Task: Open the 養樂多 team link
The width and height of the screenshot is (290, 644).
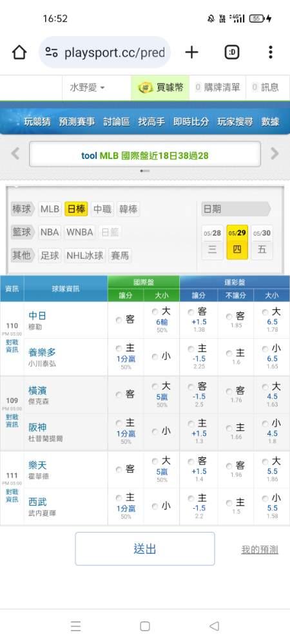Action: coord(42,352)
